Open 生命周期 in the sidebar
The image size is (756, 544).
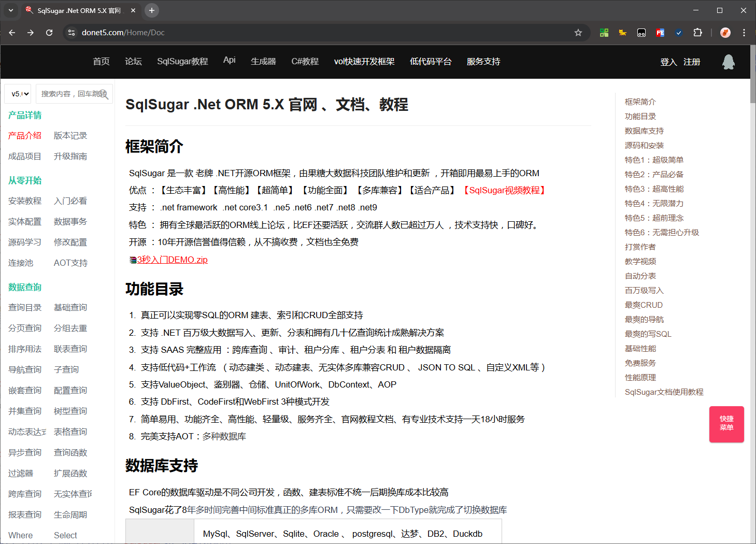(70, 515)
